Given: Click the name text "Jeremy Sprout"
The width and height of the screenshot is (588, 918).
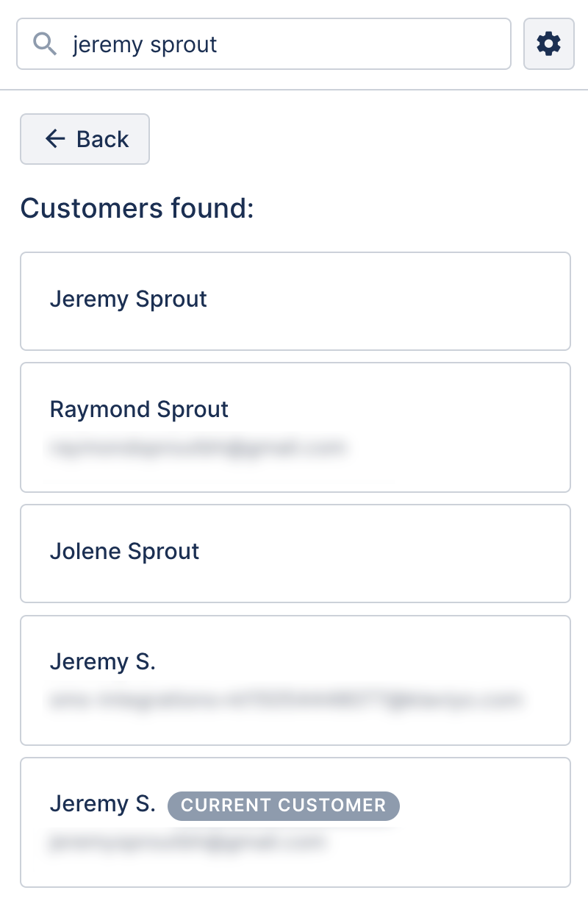Looking at the screenshot, I should pyautogui.click(x=128, y=299).
